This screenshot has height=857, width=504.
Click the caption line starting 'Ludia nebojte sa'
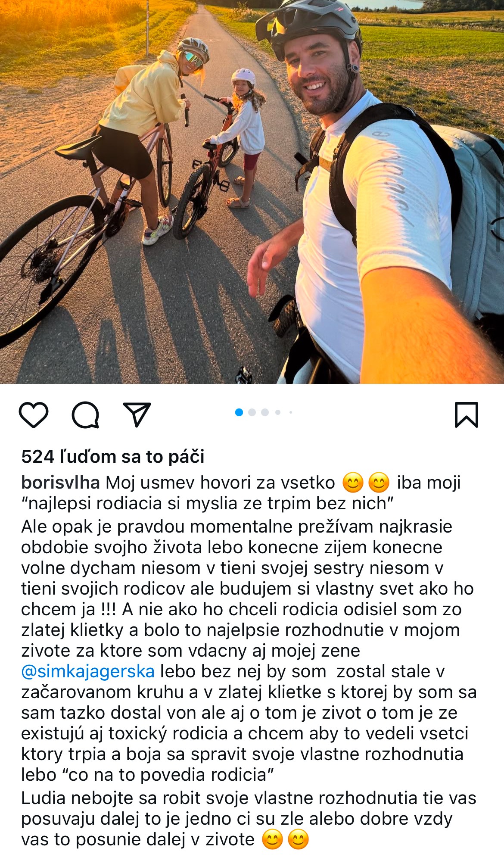pyautogui.click(x=249, y=798)
